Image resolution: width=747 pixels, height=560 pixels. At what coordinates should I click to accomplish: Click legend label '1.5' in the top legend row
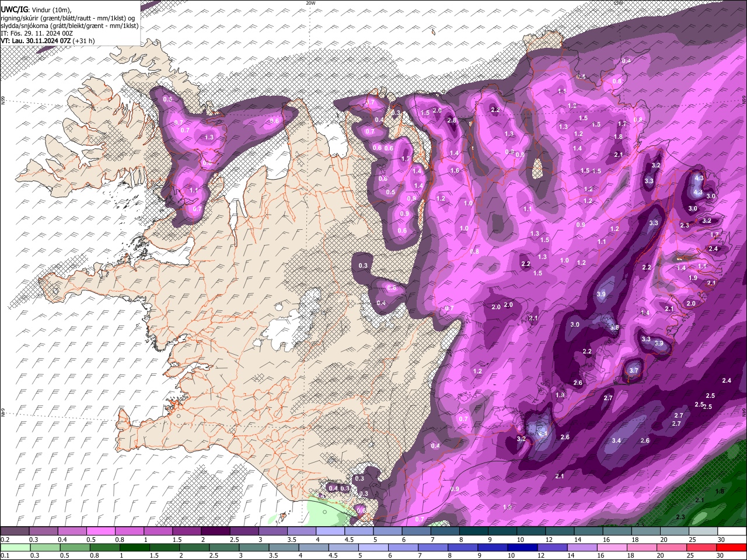[177, 540]
